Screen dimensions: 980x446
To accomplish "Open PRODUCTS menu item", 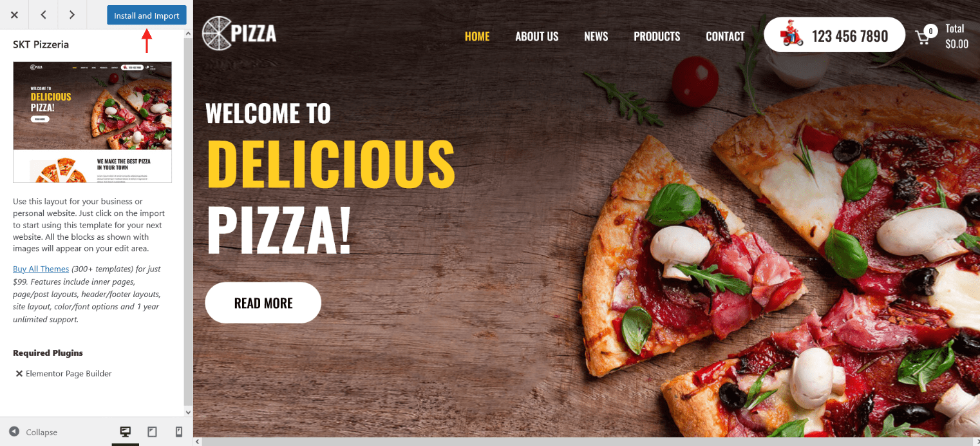I will [657, 37].
